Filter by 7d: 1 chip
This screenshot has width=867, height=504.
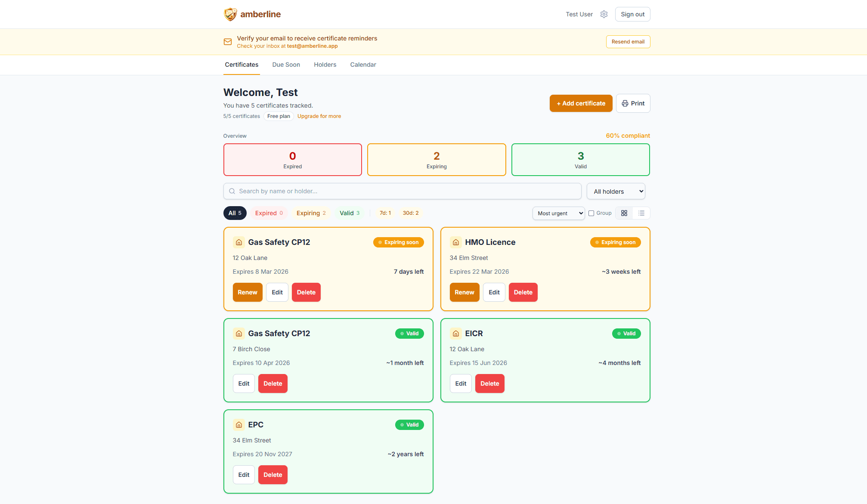385,213
